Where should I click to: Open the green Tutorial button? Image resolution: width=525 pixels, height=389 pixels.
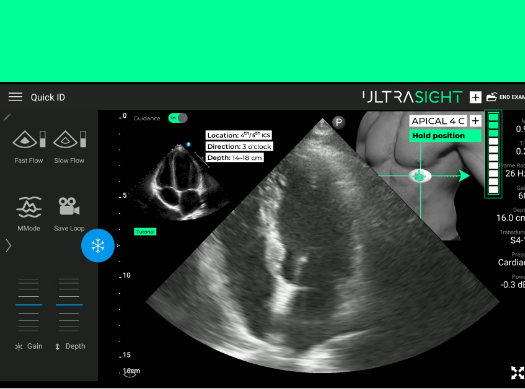(x=145, y=232)
